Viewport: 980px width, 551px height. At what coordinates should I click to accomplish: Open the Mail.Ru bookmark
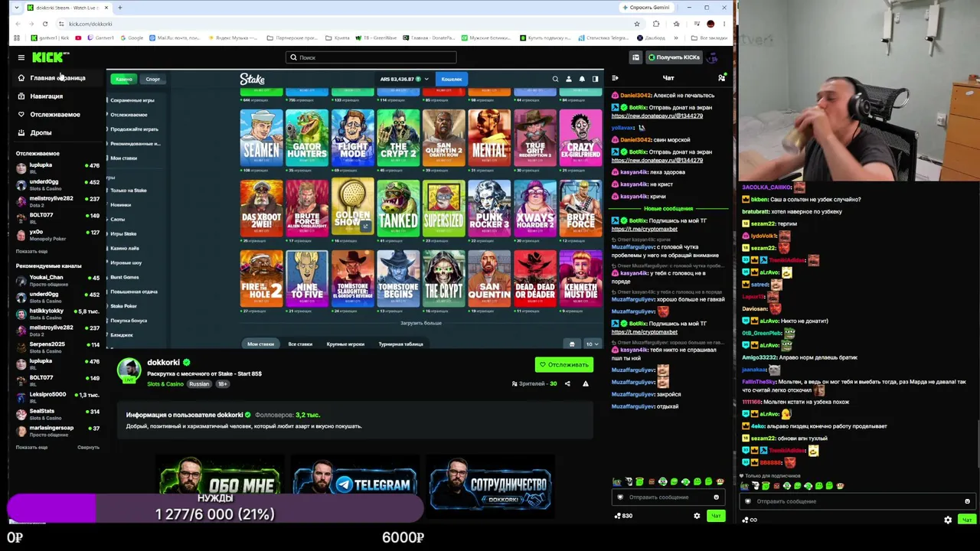click(174, 37)
